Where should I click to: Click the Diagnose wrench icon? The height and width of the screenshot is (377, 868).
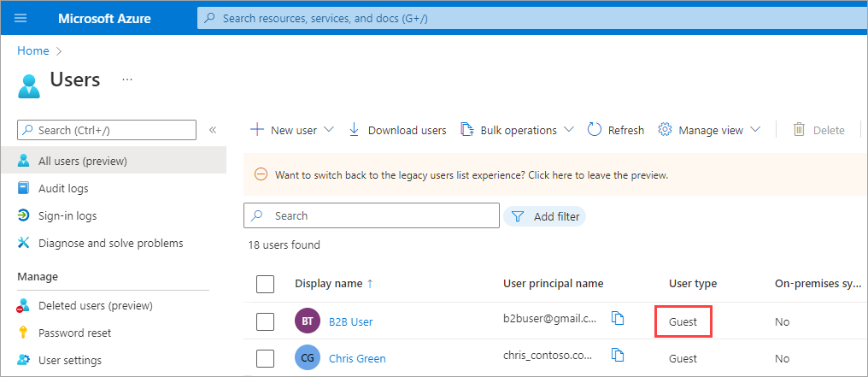click(x=23, y=243)
